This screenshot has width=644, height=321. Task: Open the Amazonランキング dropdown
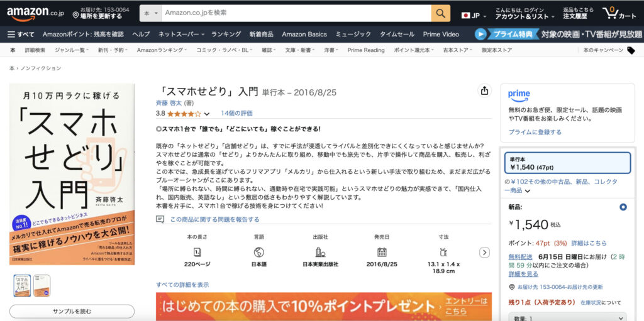162,50
